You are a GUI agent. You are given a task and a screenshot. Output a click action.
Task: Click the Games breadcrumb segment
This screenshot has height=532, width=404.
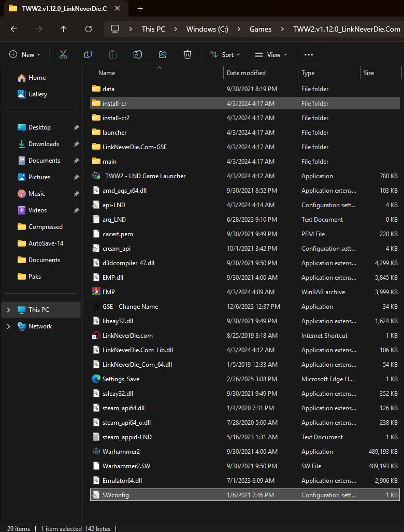coord(260,29)
